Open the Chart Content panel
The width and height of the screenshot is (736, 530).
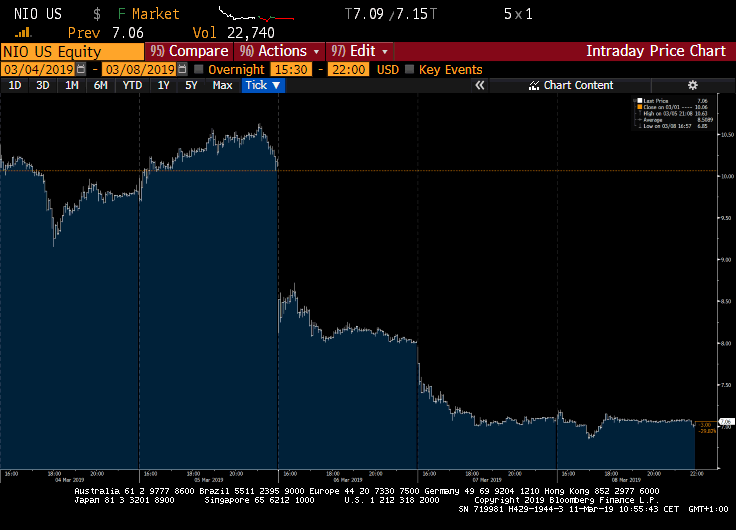(571, 85)
